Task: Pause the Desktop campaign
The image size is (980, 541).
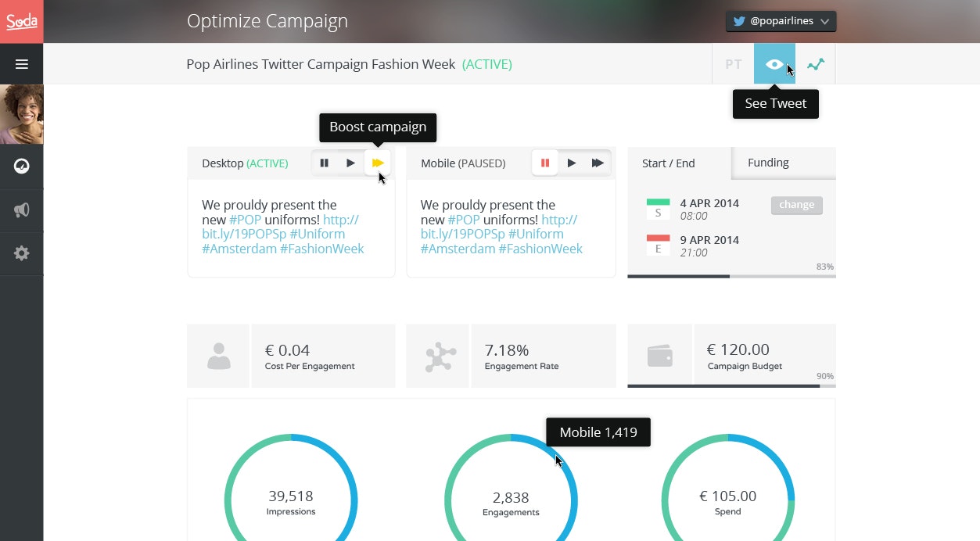Action: point(325,163)
